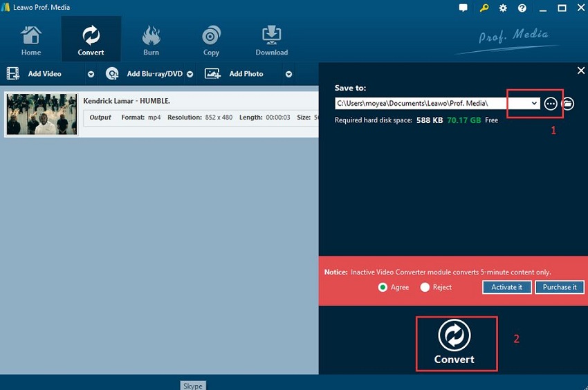The height and width of the screenshot is (390, 588).
Task: Expand the Add Video dropdown arrow
Action: pos(91,74)
